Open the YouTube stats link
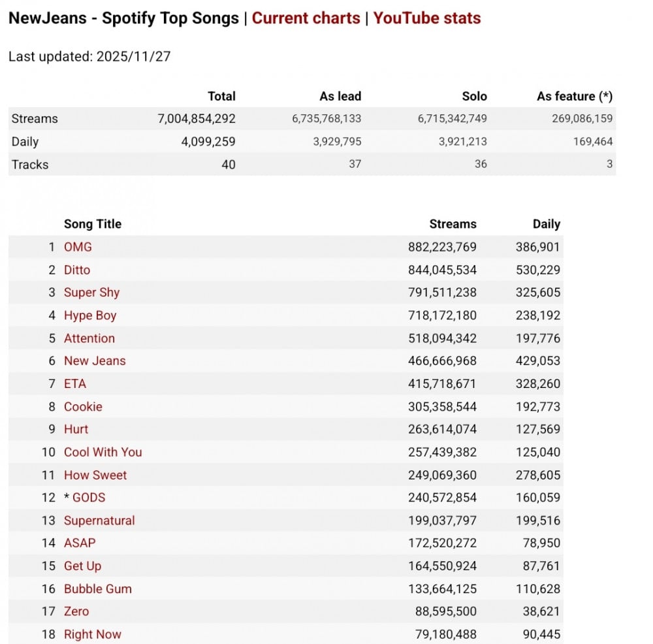Image resolution: width=653 pixels, height=644 pixels. (427, 18)
